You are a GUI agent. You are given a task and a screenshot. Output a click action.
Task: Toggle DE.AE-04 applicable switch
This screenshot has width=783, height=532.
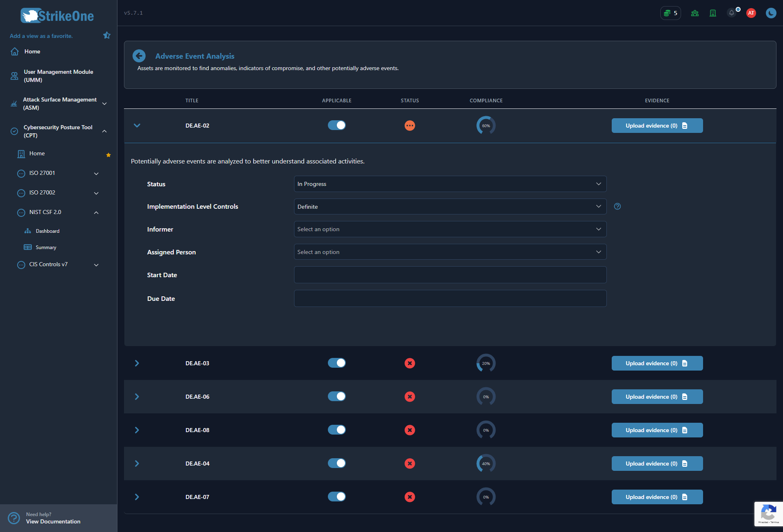tap(337, 463)
